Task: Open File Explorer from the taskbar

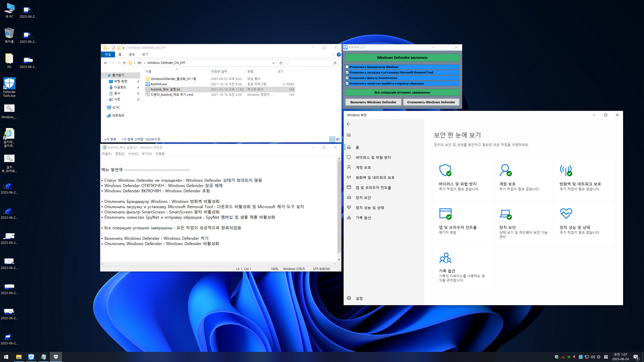Action: click(x=19, y=357)
